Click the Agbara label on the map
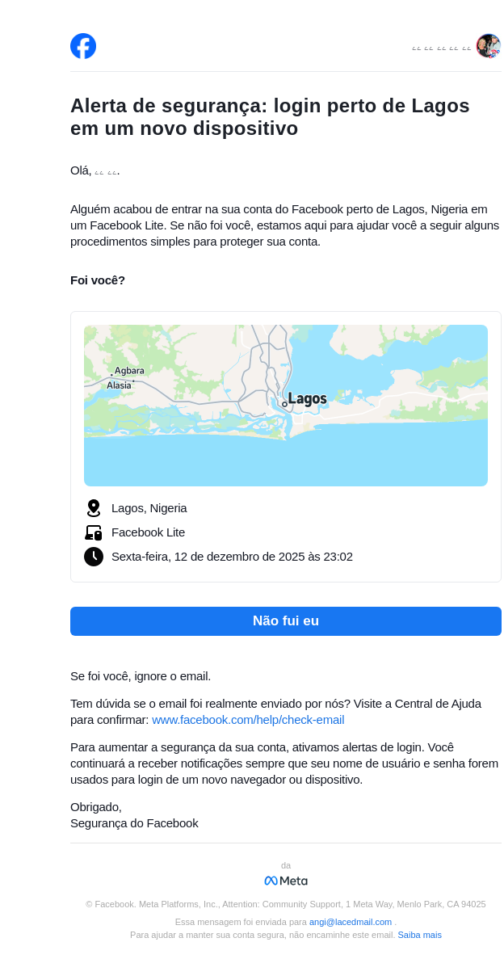Image resolution: width=504 pixels, height=980 pixels. pyautogui.click(x=129, y=371)
